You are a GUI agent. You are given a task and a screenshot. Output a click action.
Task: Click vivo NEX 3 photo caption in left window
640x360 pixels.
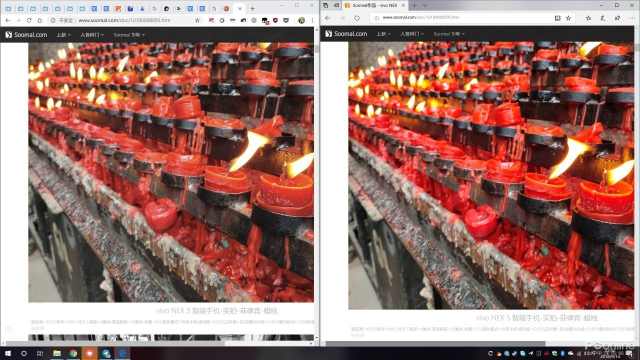[x=217, y=311]
